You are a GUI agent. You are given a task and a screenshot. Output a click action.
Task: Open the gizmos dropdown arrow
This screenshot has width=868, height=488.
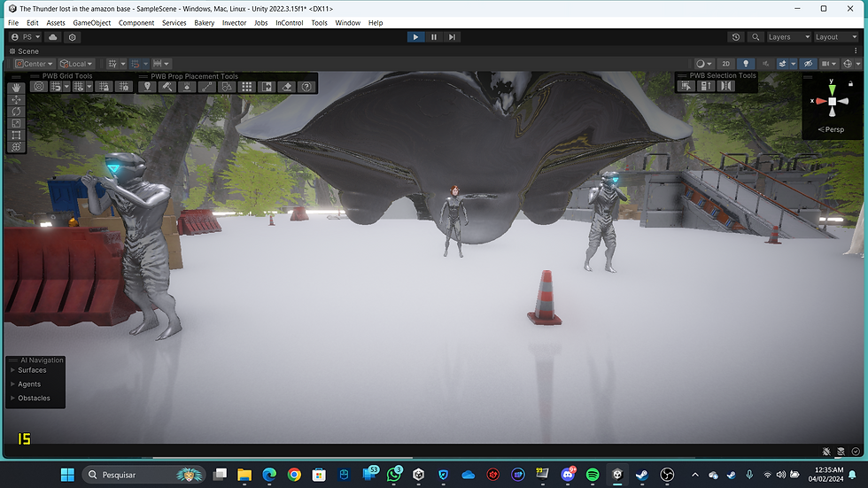point(858,64)
